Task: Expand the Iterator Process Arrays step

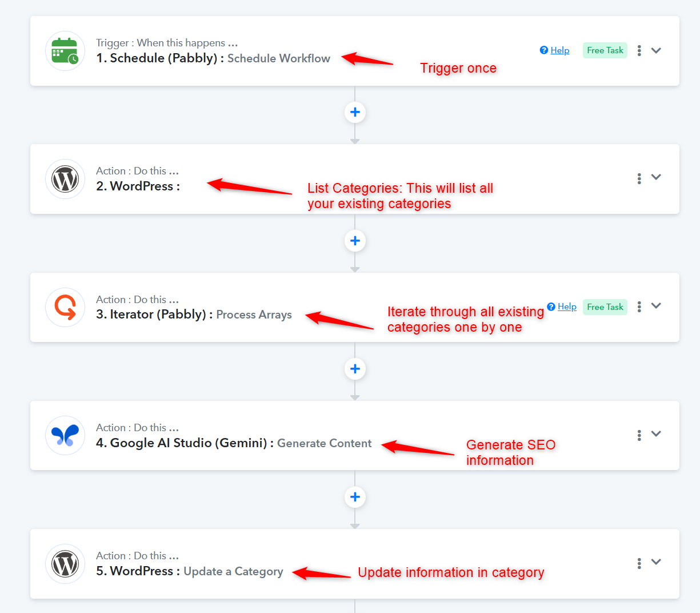Action: coord(656,305)
